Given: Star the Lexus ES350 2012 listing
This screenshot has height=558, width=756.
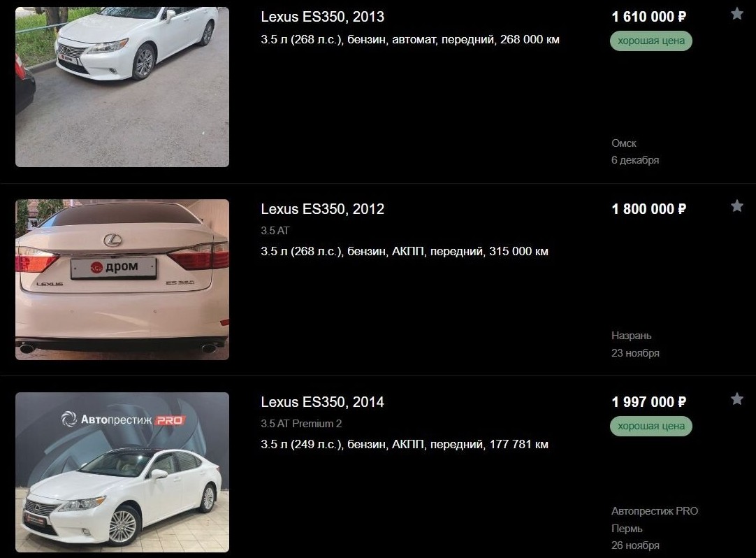Looking at the screenshot, I should (x=736, y=206).
